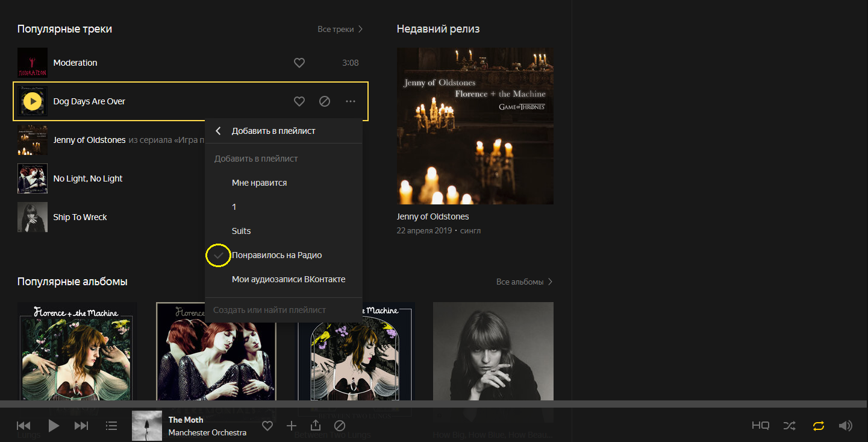868x442 pixels.
Task: Toggle shuffle playback mode
Action: point(789,426)
